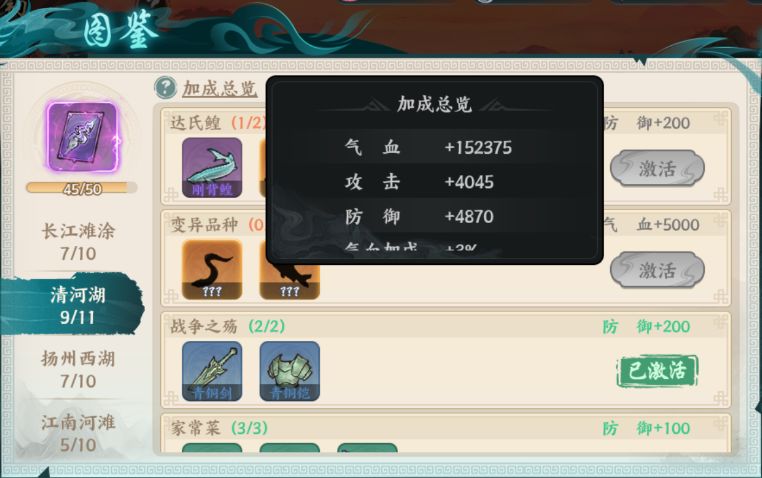Click the 已激活 stamp on 战争之殇
The height and width of the screenshot is (478, 762).
pos(657,371)
